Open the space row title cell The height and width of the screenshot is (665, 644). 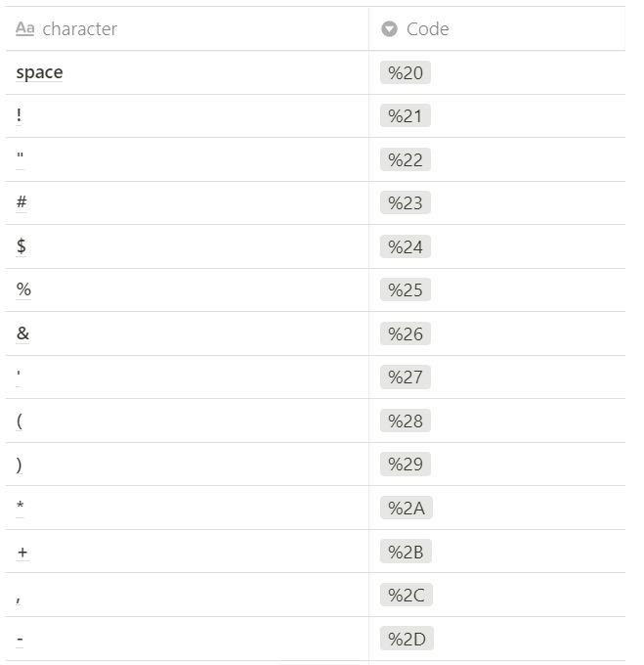39,72
